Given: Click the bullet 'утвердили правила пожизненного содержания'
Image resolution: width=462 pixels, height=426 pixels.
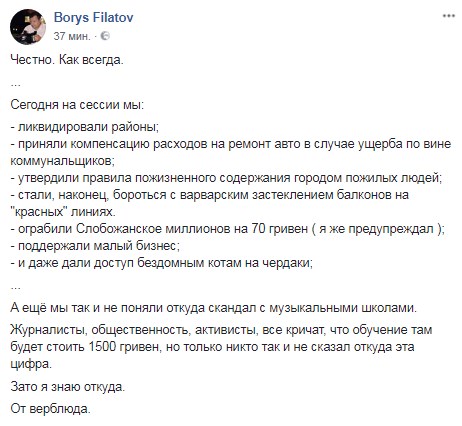Looking at the screenshot, I should click(x=226, y=178).
